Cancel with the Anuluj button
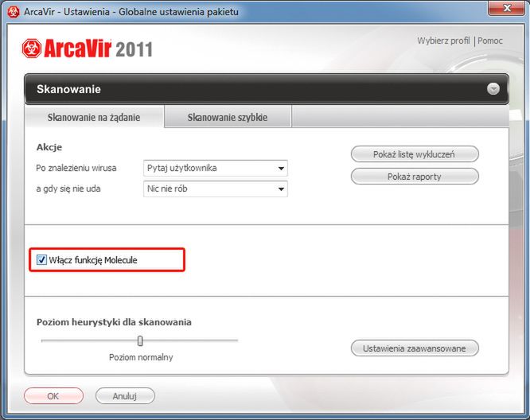This screenshot has width=530, height=420. coord(125,395)
